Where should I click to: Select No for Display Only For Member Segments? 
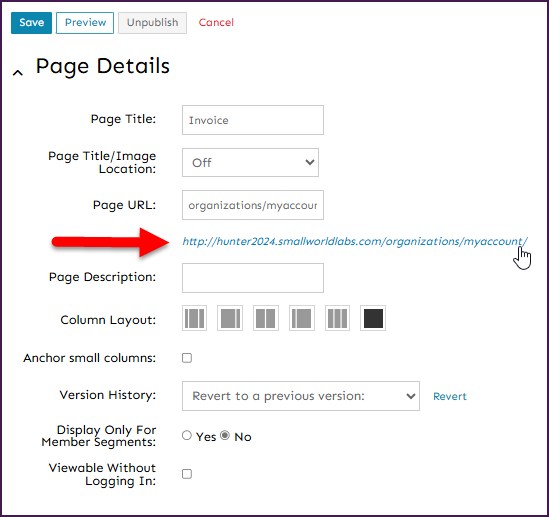[x=225, y=435]
